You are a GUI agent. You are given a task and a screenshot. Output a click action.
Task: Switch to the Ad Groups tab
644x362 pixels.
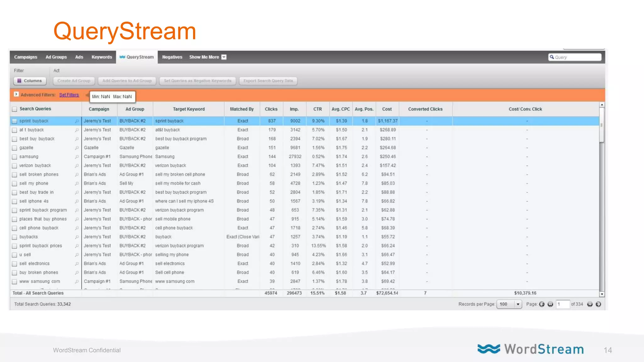(x=56, y=57)
